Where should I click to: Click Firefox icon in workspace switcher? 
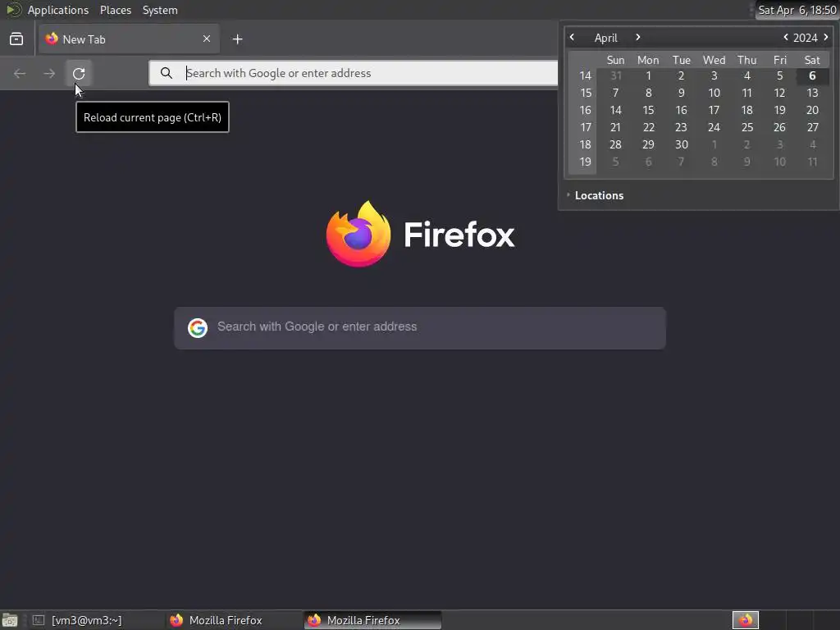[x=746, y=620]
